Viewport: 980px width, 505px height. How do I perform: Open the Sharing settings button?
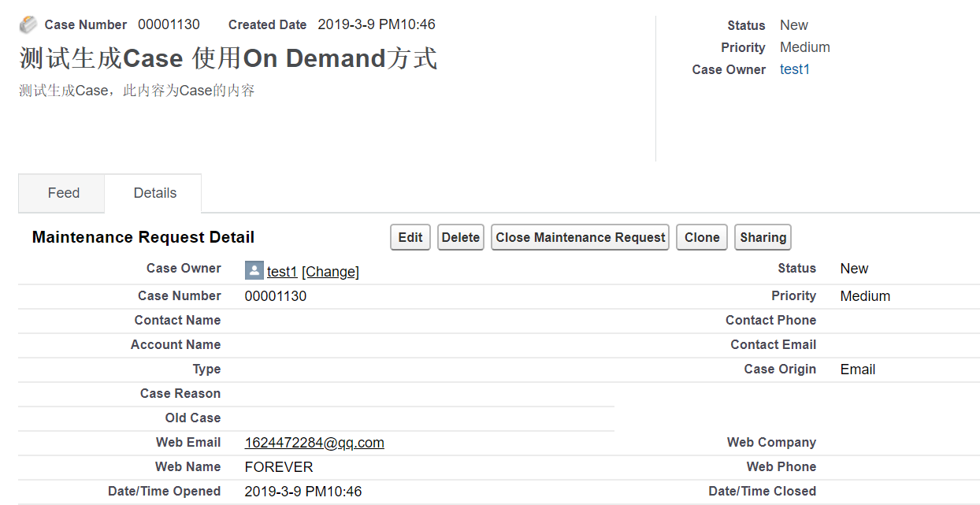coord(763,237)
